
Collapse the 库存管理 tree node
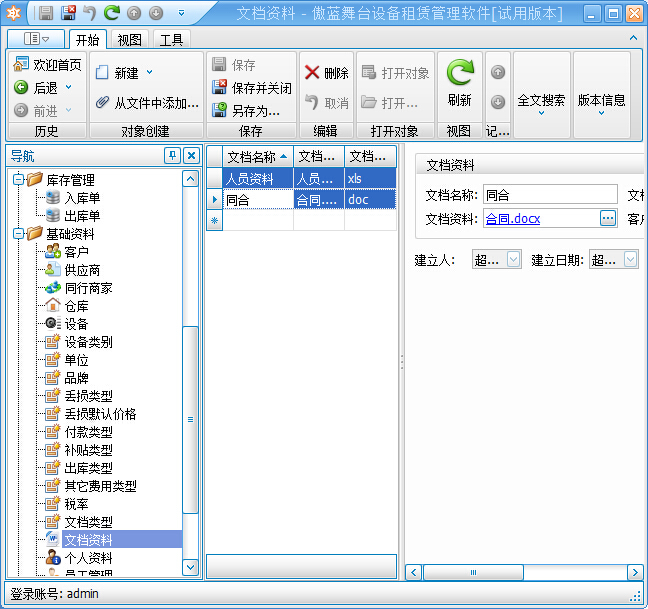[18, 180]
